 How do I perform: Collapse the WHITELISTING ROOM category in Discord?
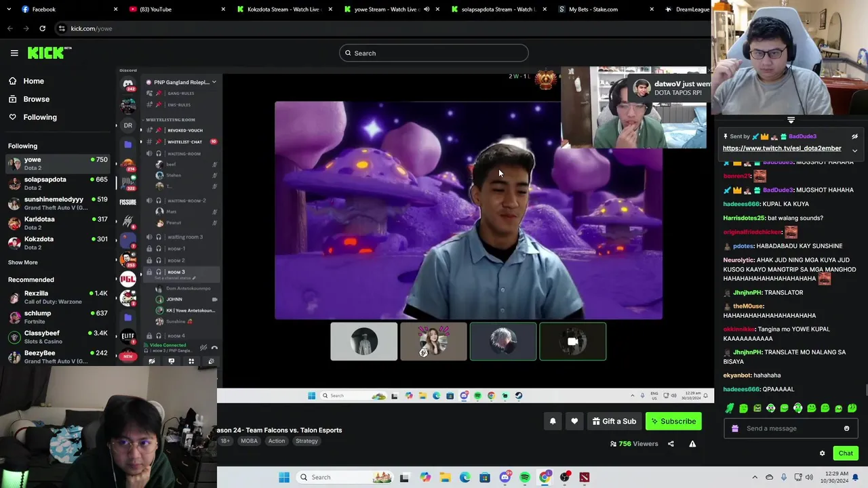[x=170, y=119]
